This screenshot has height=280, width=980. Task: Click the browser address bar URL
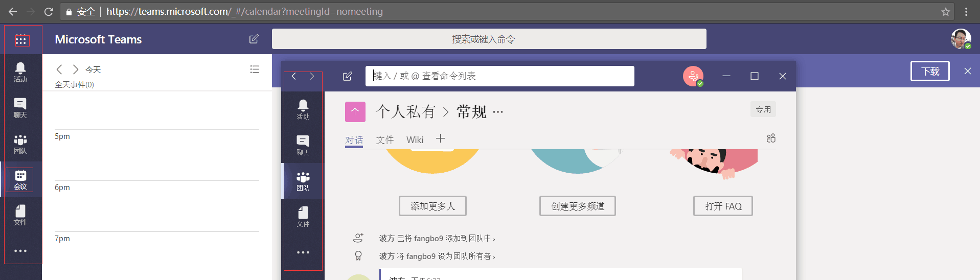[244, 11]
